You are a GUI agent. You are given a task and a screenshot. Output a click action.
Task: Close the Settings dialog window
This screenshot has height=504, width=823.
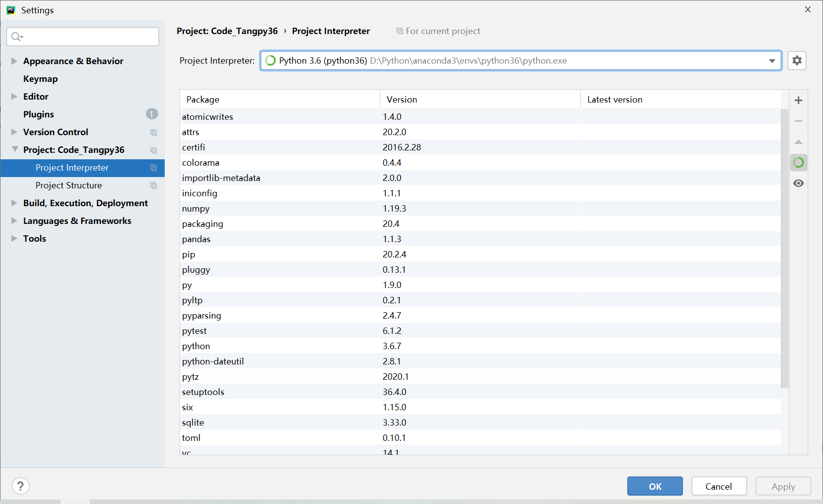tap(808, 9)
